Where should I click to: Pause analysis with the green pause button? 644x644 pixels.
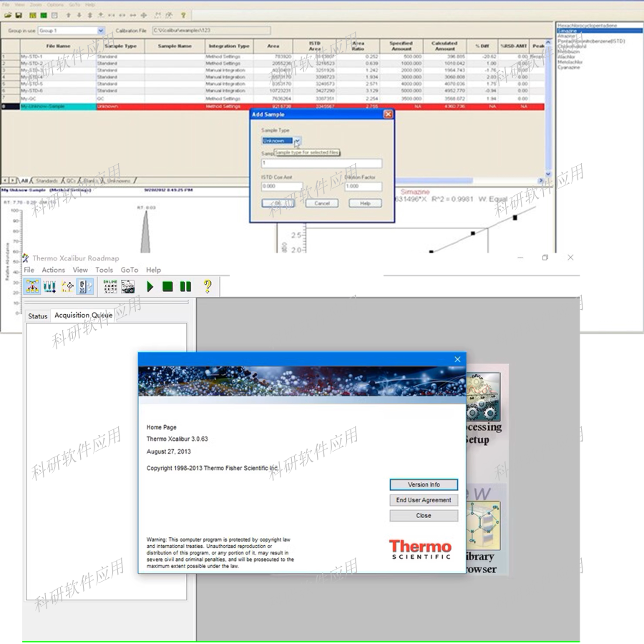(185, 286)
